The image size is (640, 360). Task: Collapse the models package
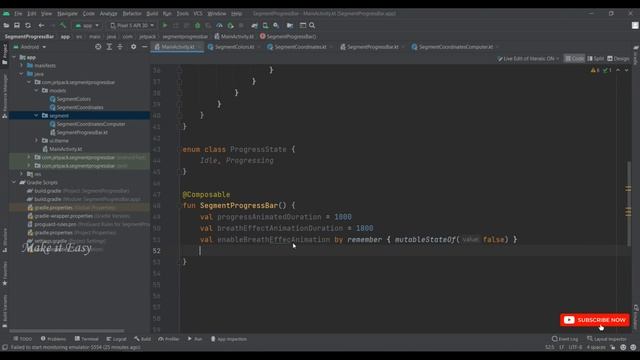tap(36, 91)
